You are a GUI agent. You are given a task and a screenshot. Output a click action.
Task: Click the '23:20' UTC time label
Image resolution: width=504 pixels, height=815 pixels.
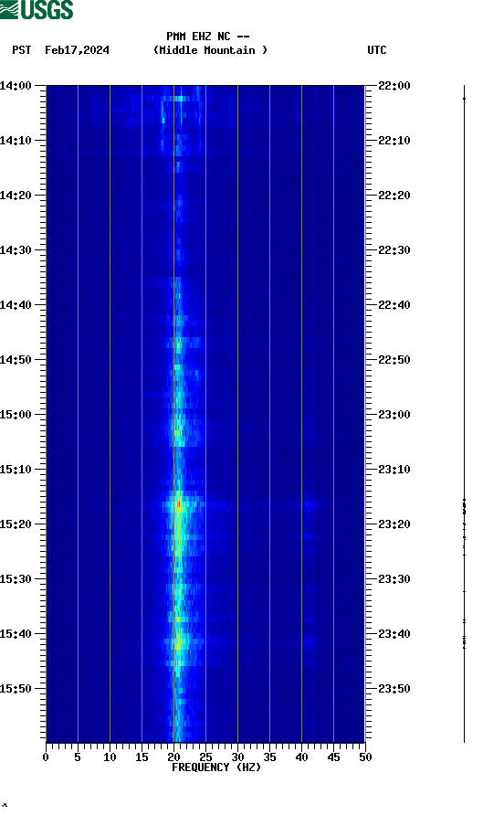point(394,524)
